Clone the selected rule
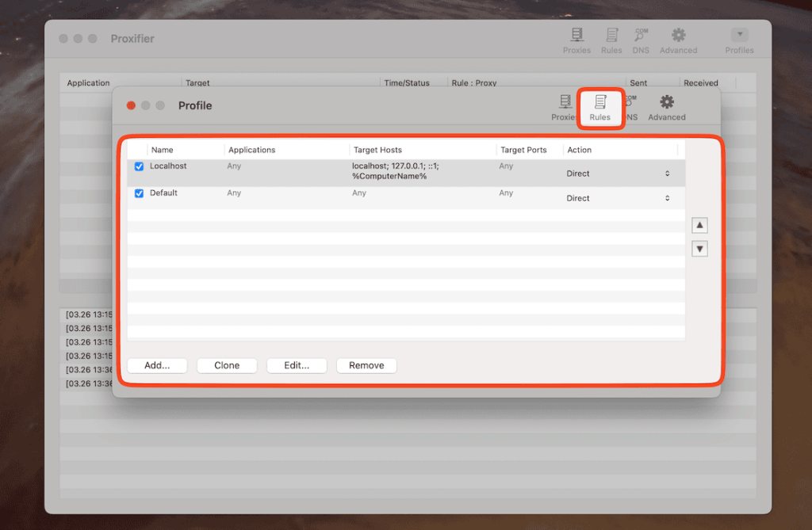The width and height of the screenshot is (812, 530). [226, 365]
